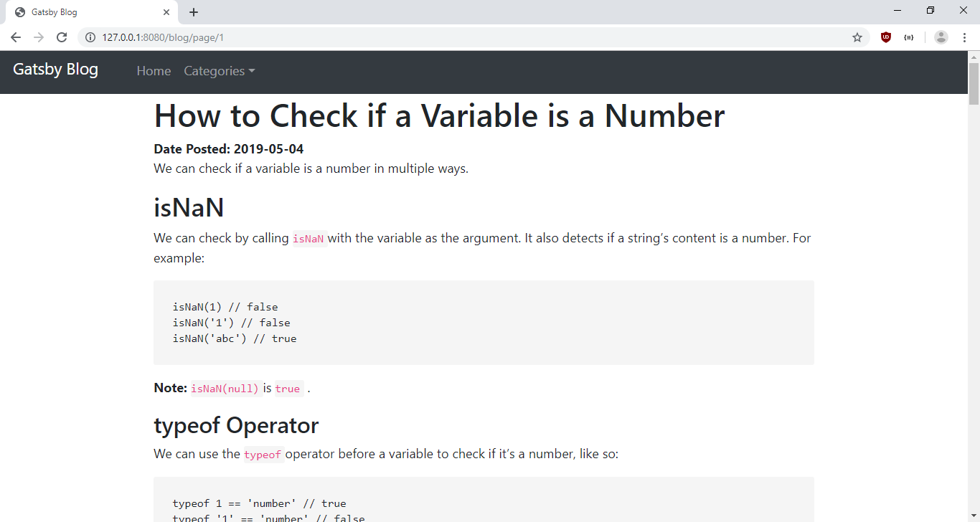The width and height of the screenshot is (980, 522).
Task: Click the post title heading link
Action: click(438, 115)
